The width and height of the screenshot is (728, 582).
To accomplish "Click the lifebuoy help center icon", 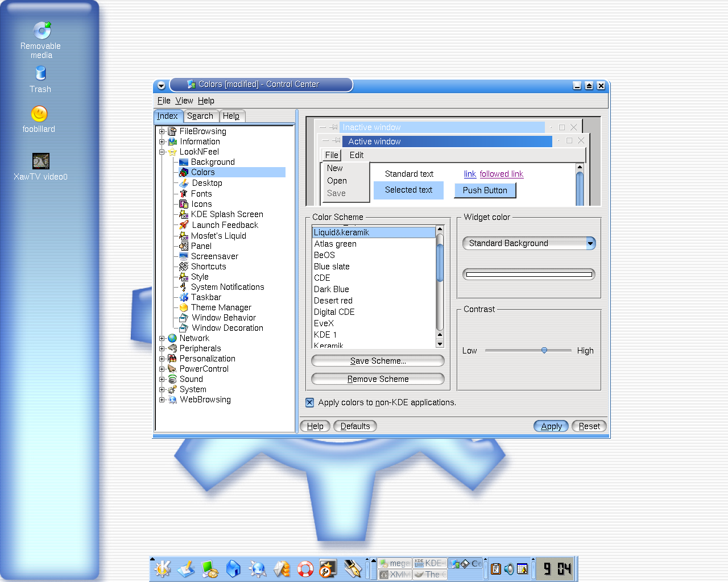I will coord(305,568).
